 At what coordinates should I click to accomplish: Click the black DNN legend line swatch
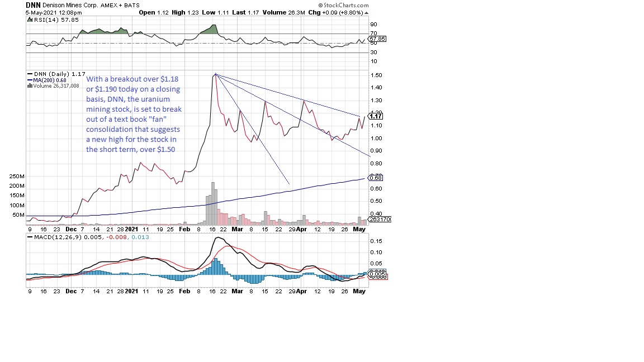(x=30, y=74)
